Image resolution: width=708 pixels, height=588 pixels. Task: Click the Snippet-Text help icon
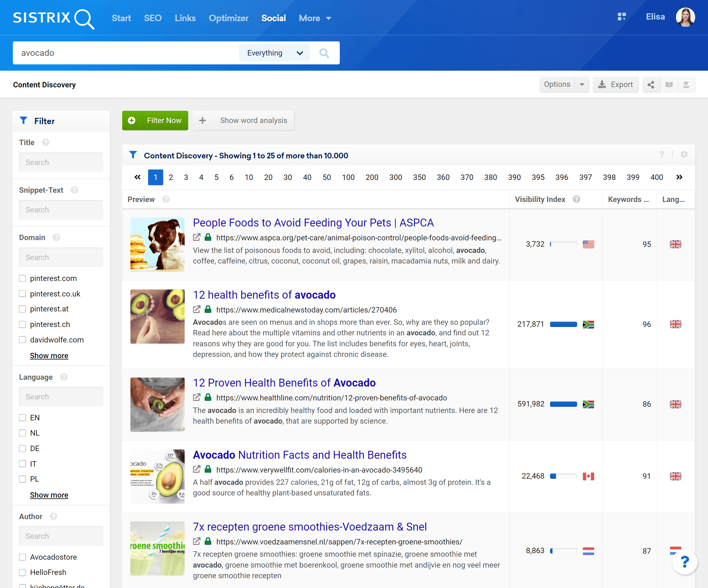(75, 190)
